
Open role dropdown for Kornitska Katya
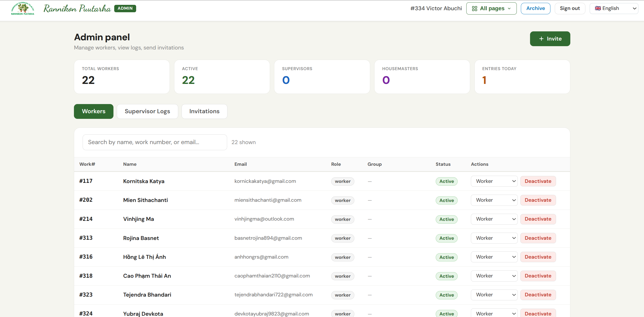tap(494, 181)
